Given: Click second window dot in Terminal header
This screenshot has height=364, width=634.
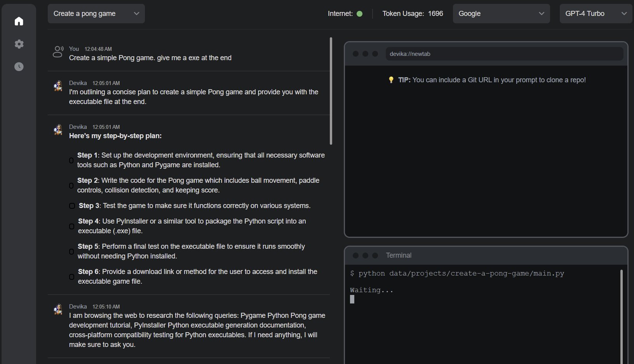Looking at the screenshot, I should [365, 255].
